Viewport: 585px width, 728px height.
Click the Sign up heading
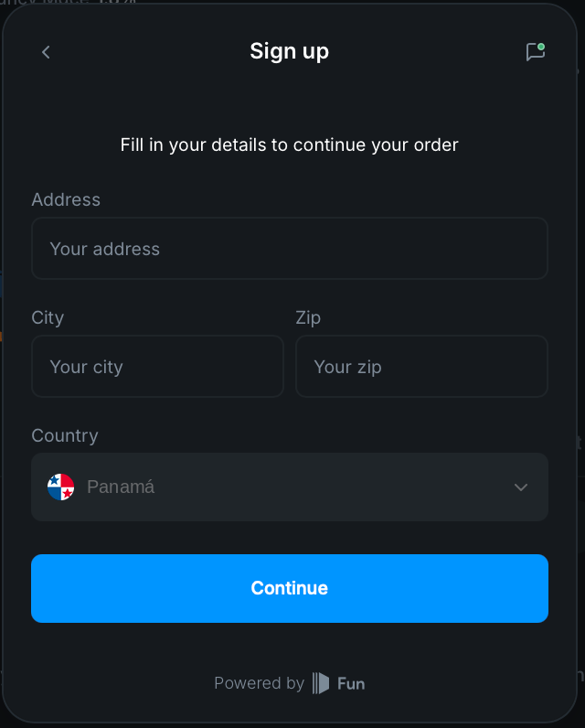[290, 51]
